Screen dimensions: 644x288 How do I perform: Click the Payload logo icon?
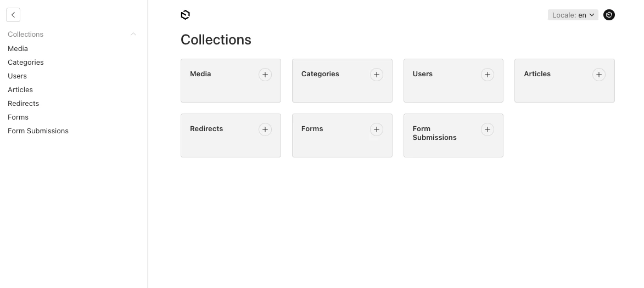pyautogui.click(x=186, y=15)
